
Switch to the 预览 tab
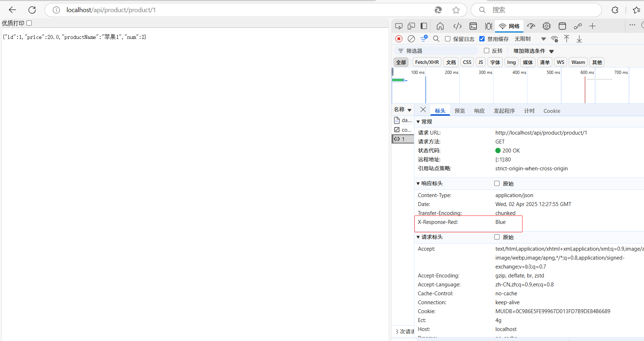tap(460, 111)
